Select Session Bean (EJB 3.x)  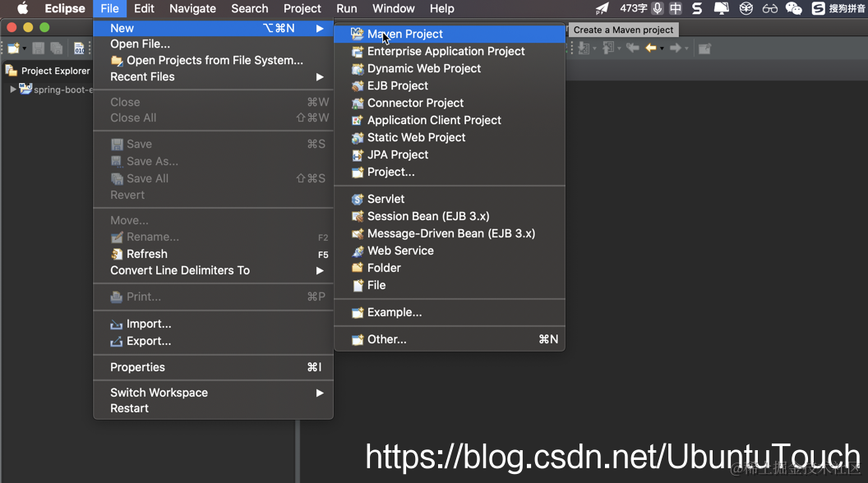coord(450,216)
